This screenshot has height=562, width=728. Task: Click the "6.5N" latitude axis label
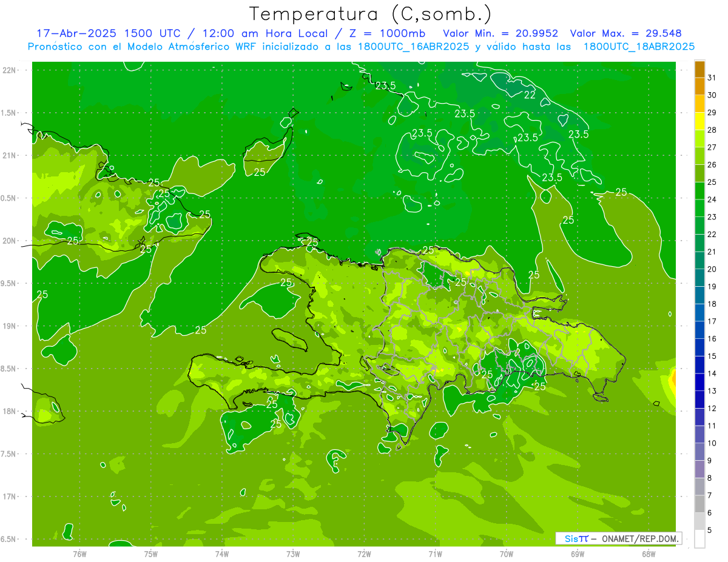point(9,540)
